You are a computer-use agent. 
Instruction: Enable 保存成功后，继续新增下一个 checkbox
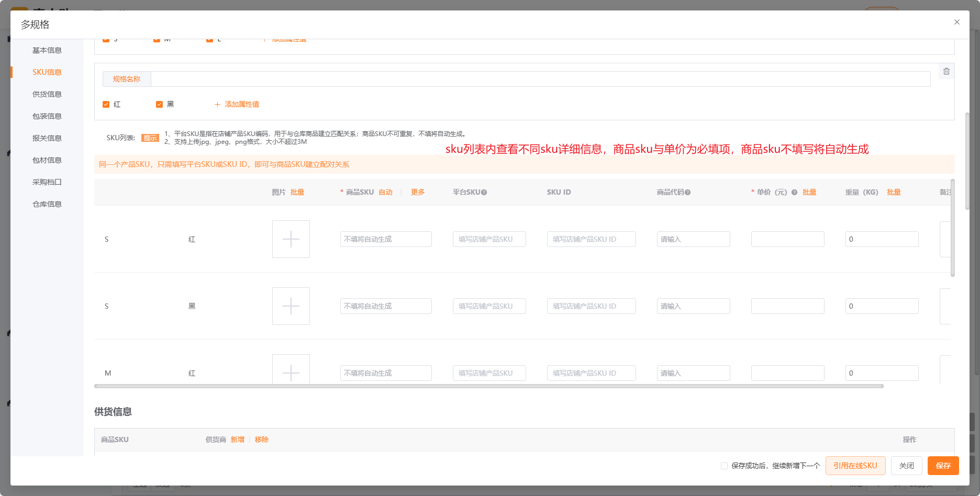click(724, 466)
